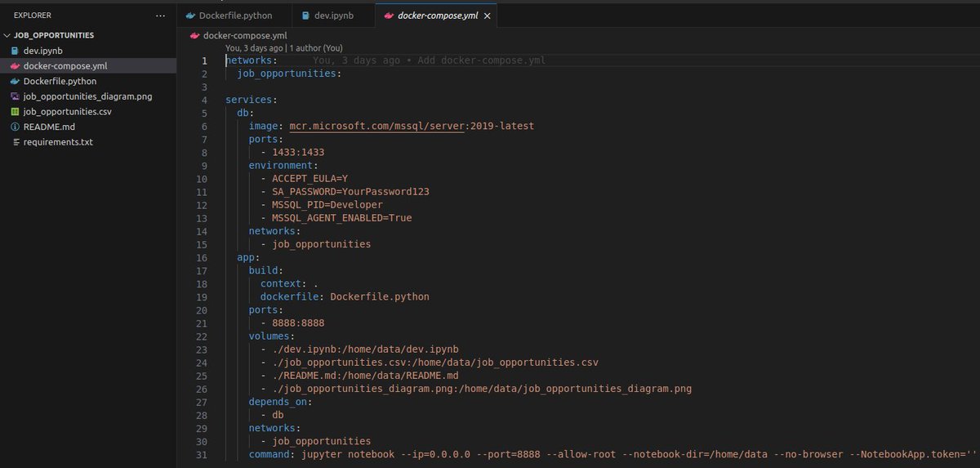Click the 'You, 3 days ago | 1 author' CodeLens

(284, 48)
